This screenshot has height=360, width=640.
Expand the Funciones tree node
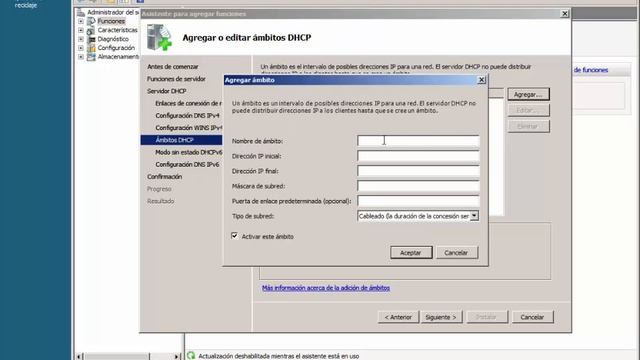(81, 21)
